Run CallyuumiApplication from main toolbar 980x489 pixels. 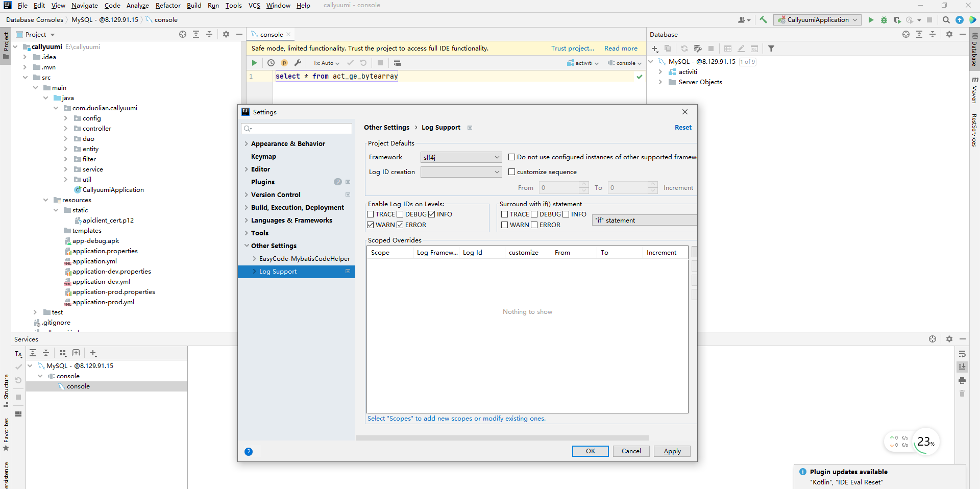pyautogui.click(x=871, y=20)
